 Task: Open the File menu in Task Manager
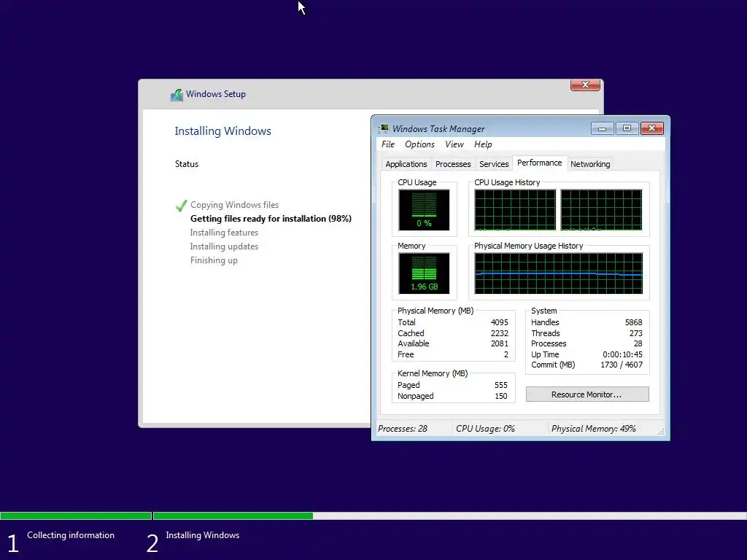[388, 144]
